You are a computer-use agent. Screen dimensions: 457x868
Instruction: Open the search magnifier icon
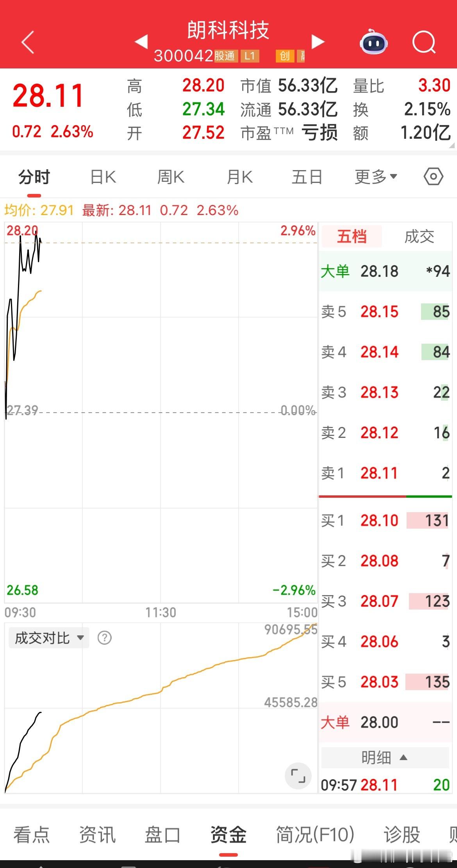pyautogui.click(x=424, y=42)
